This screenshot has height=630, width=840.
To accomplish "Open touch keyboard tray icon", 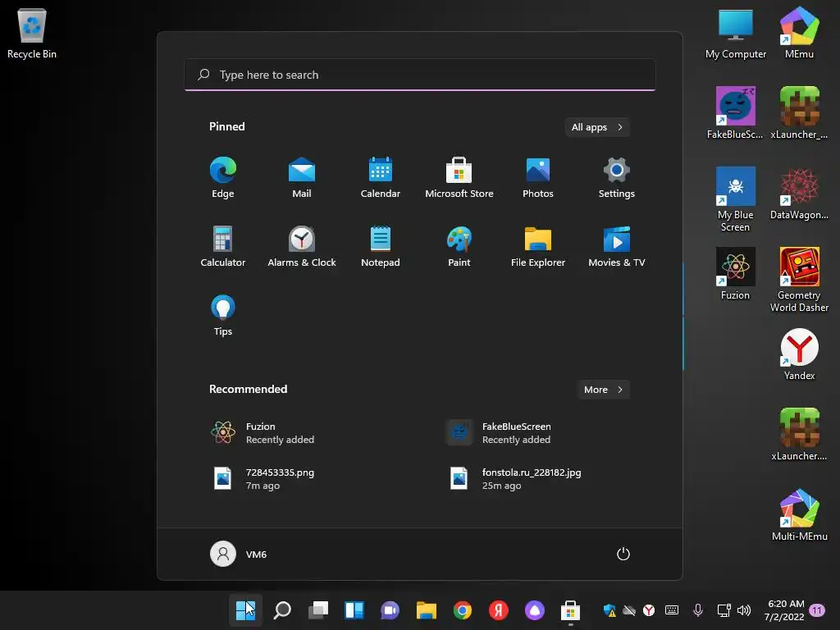I will [x=672, y=610].
